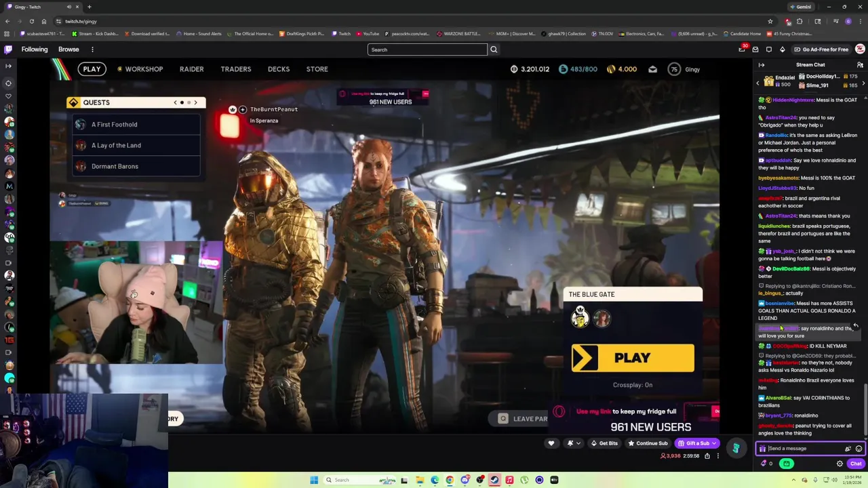Image resolution: width=868 pixels, height=488 pixels.
Task: Show next gift leaderboard entry
Action: 863,83
